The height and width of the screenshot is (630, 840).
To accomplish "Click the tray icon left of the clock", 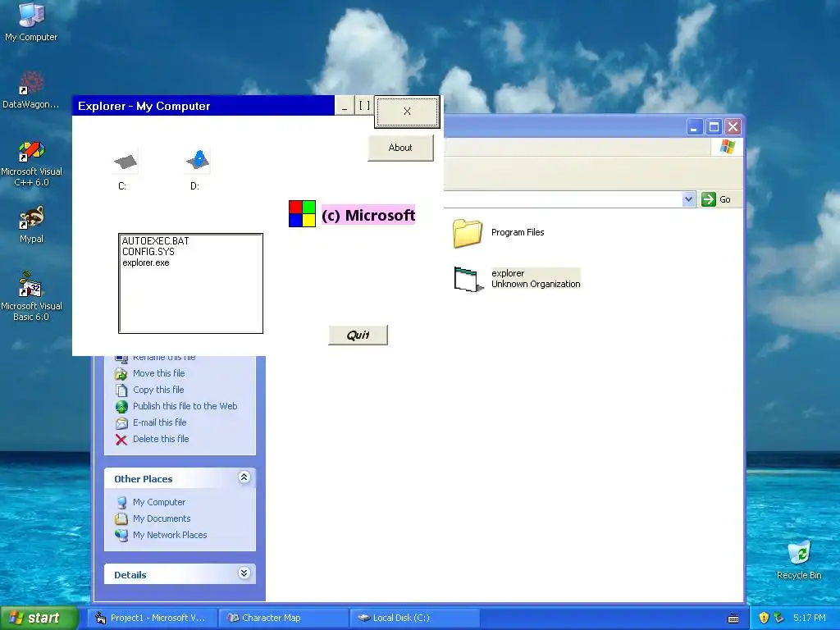I will click(779, 618).
